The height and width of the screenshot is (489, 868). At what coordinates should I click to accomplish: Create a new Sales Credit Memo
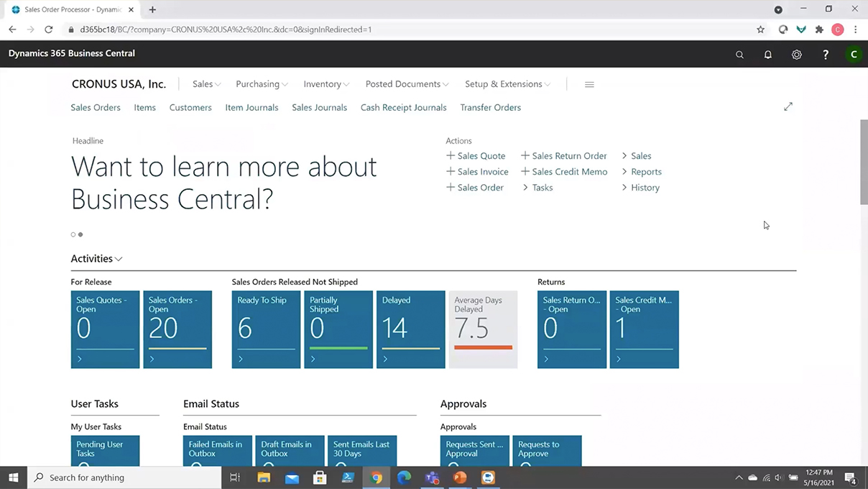pos(564,172)
